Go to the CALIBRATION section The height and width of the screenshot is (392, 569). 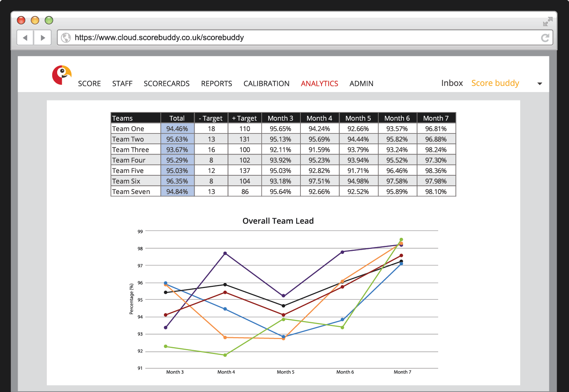click(x=266, y=84)
